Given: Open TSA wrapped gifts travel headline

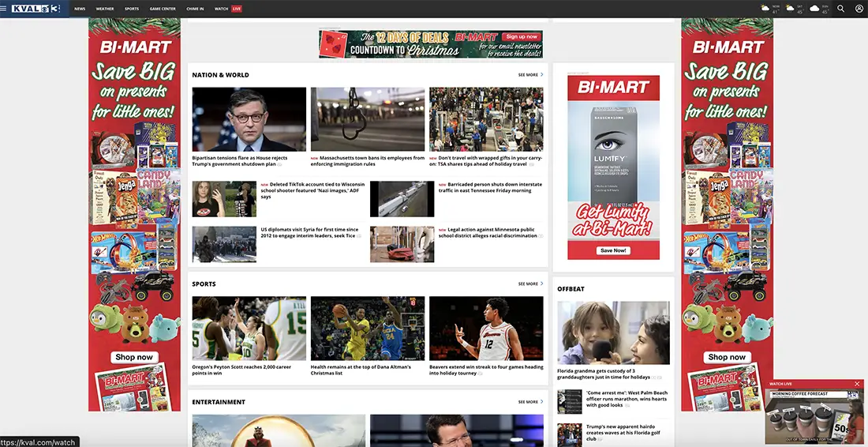Looking at the screenshot, I should (x=486, y=160).
